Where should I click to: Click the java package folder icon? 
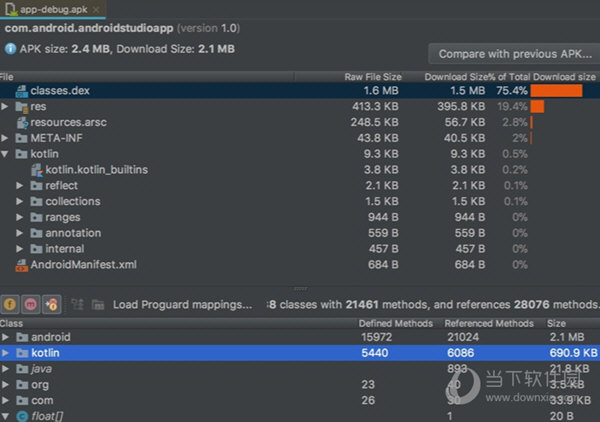coord(22,369)
